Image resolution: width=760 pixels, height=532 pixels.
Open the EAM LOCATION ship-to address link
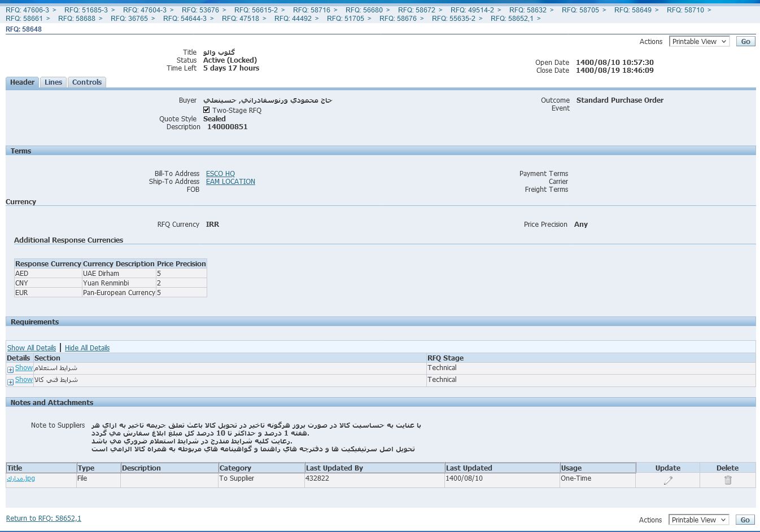(x=230, y=182)
